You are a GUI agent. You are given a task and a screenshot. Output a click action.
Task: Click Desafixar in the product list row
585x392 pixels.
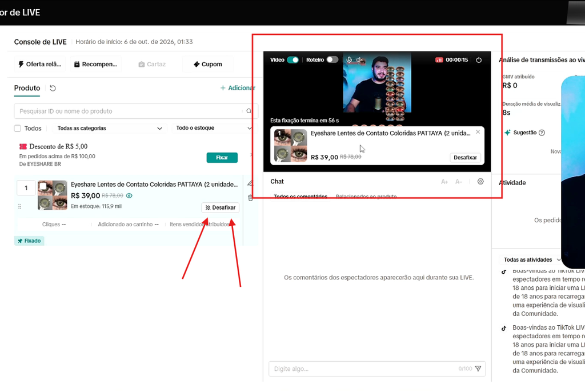pyautogui.click(x=221, y=207)
